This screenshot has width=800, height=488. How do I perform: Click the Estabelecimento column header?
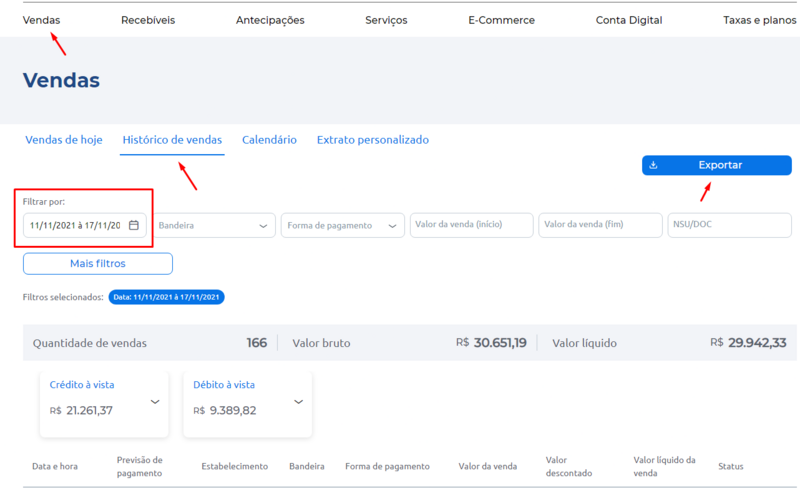pos(235,467)
